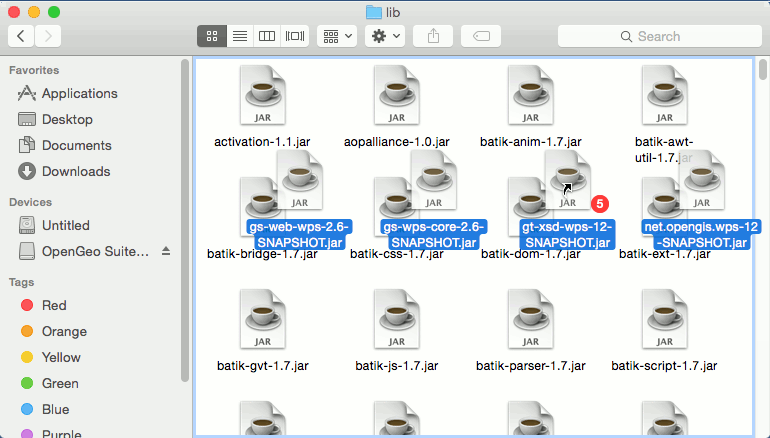
Task: Click the batik-gvt-1.7.jar file icon
Action: pos(263,321)
